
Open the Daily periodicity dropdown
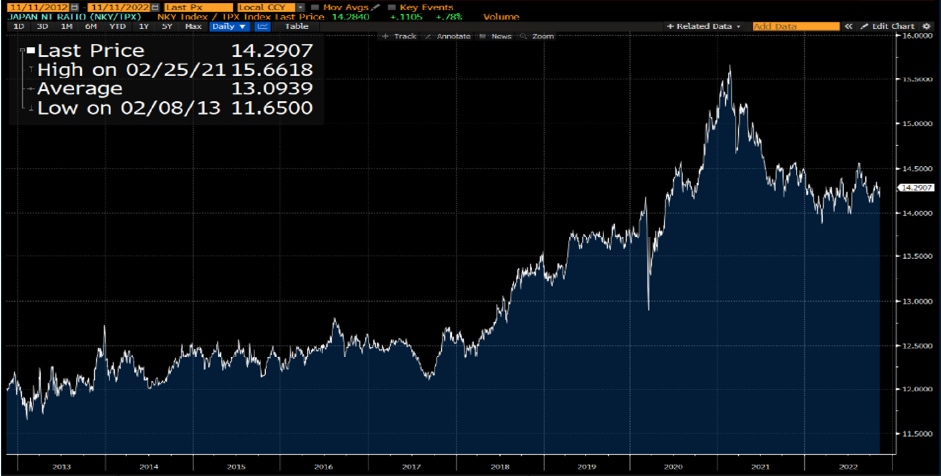coord(229,26)
